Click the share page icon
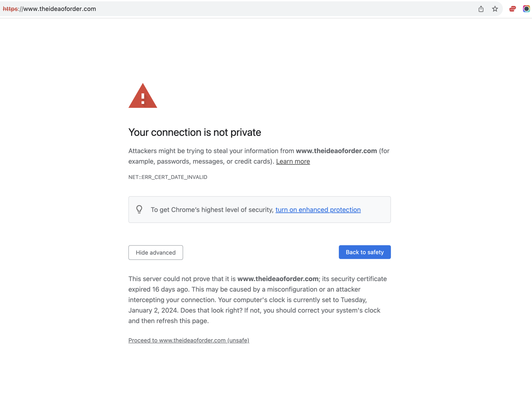Viewport: 532px width, 399px height. [x=481, y=9]
